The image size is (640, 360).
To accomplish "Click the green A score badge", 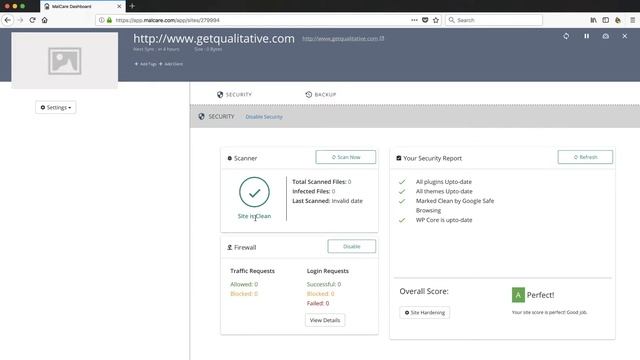I will (x=518, y=295).
